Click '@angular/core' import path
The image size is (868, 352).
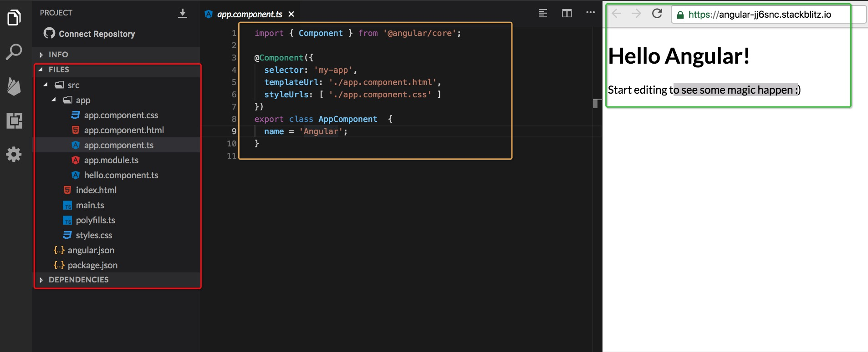420,33
